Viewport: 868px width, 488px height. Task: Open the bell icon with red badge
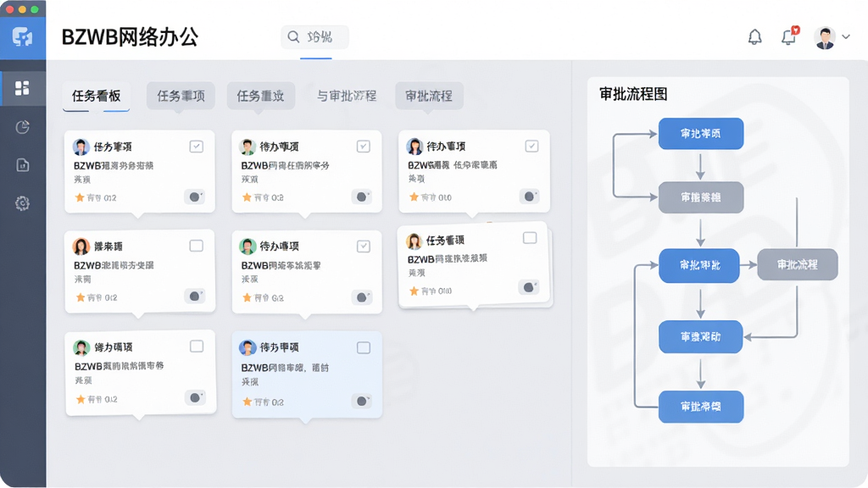tap(789, 36)
